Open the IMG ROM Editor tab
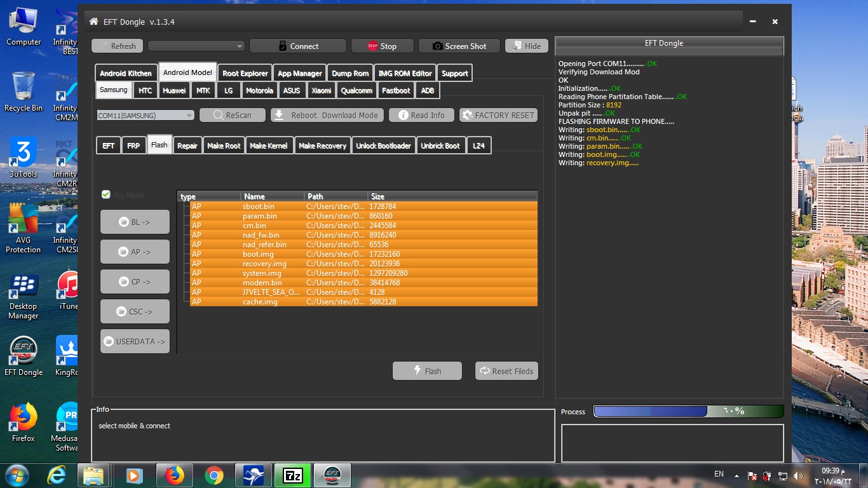 click(x=405, y=73)
